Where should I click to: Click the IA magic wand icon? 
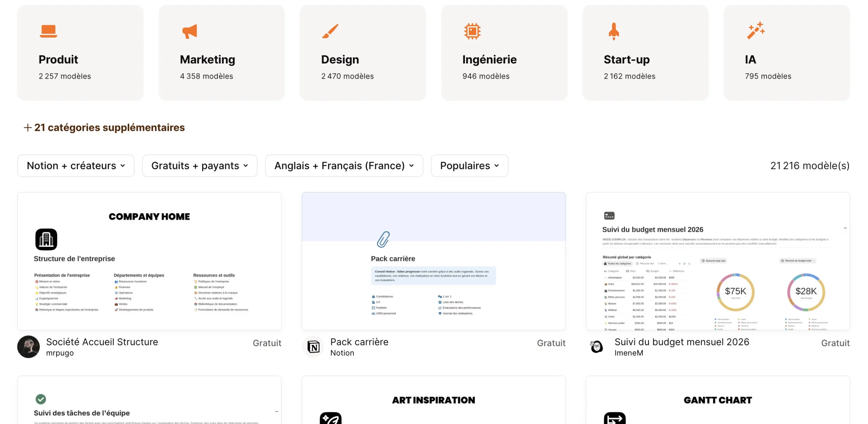(756, 31)
